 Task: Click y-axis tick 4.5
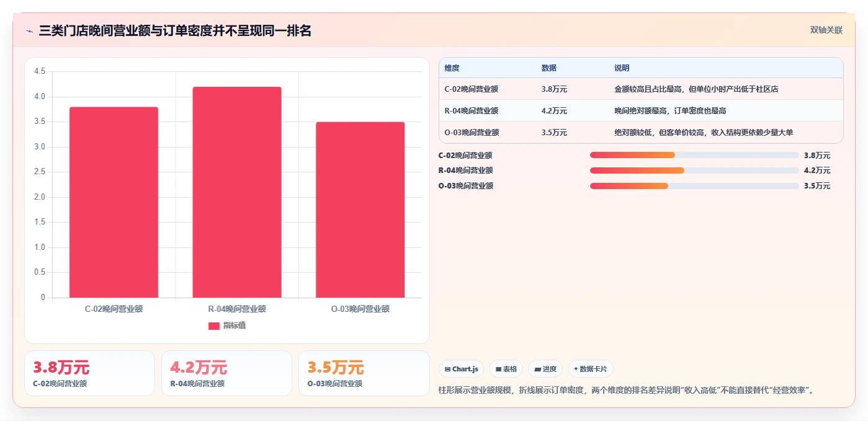click(40, 71)
